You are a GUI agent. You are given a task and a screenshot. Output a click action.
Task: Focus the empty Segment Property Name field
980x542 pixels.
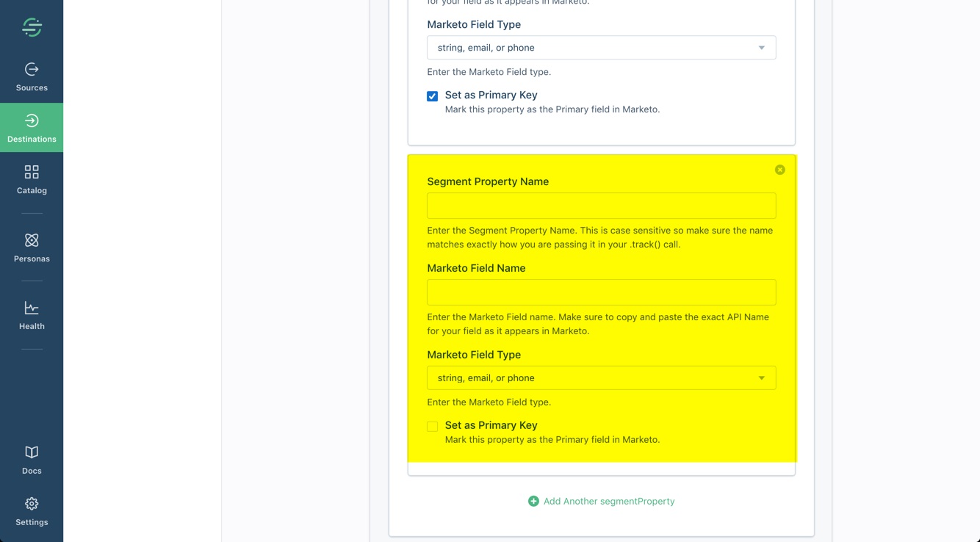[601, 206]
